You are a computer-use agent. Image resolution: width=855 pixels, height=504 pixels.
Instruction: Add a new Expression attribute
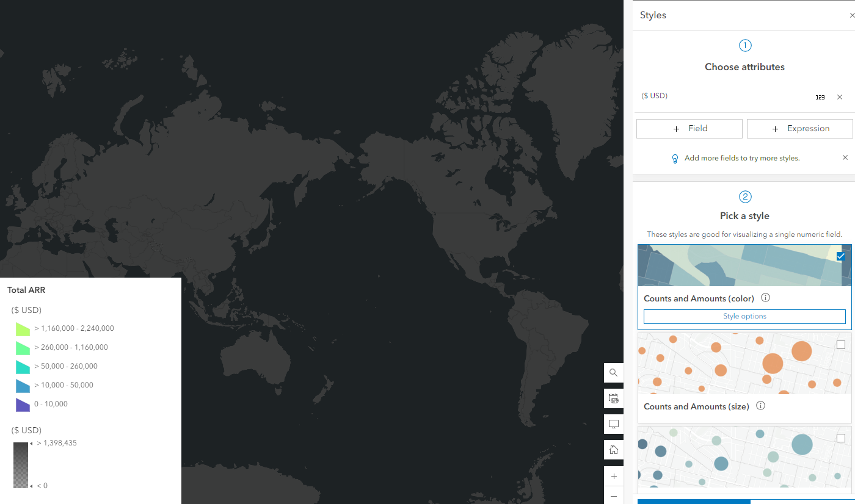799,128
